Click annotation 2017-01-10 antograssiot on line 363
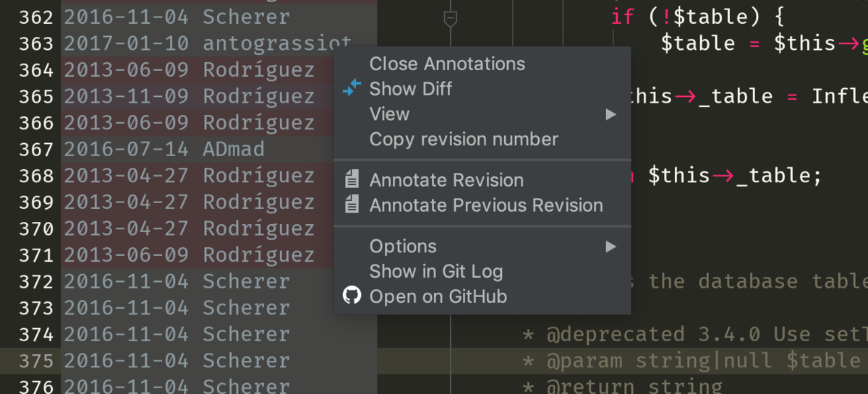 click(x=208, y=43)
